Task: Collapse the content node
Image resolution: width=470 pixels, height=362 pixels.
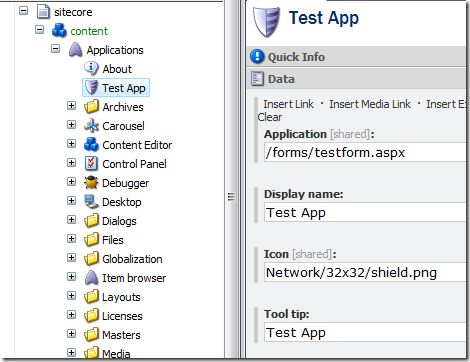Action: pos(39,30)
